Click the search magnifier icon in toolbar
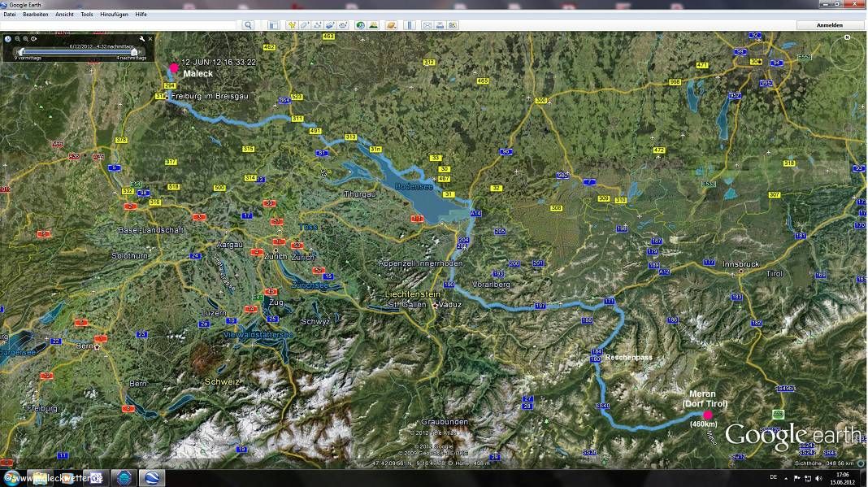Viewport: 868px width, 487px height. coord(249,25)
